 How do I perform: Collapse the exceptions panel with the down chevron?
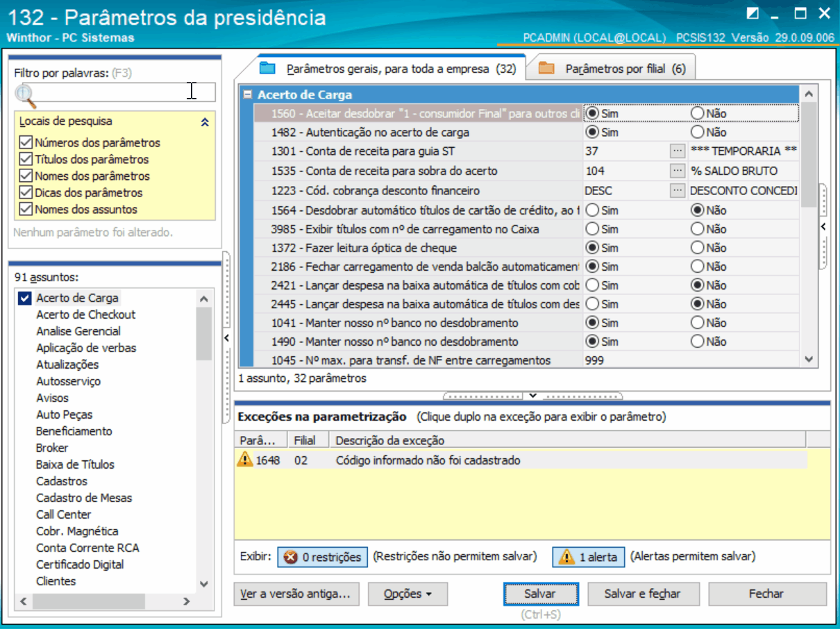click(x=532, y=395)
